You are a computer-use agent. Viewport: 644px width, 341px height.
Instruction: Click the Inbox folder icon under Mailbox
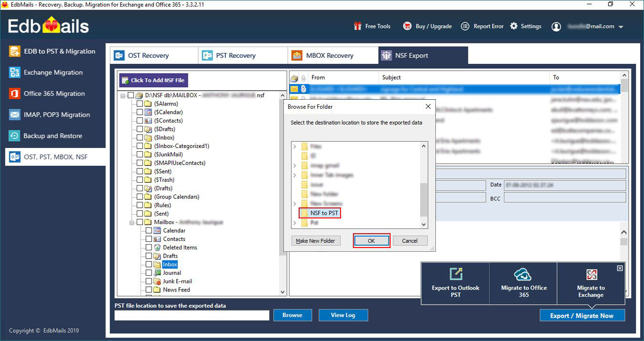[157, 264]
